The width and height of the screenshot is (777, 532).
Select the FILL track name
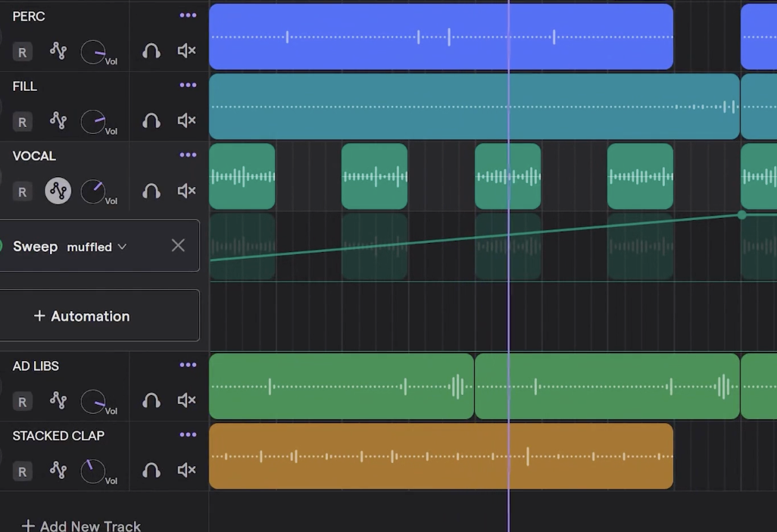(x=25, y=86)
